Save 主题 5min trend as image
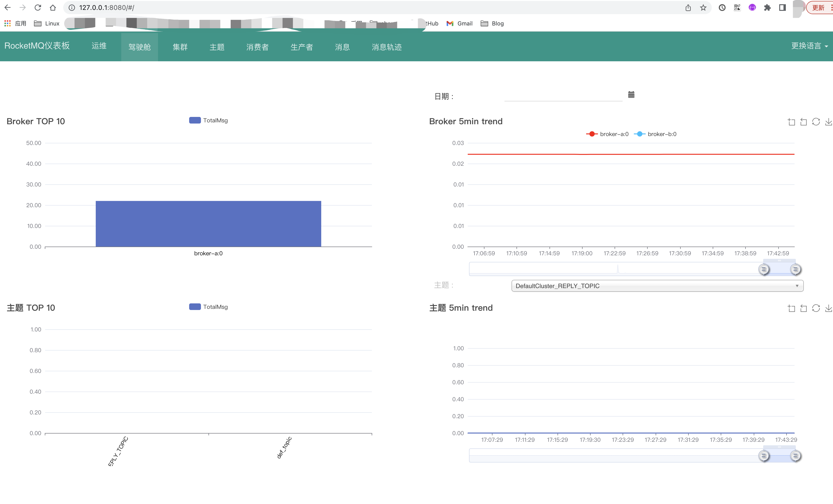This screenshot has height=504, width=833. (829, 308)
